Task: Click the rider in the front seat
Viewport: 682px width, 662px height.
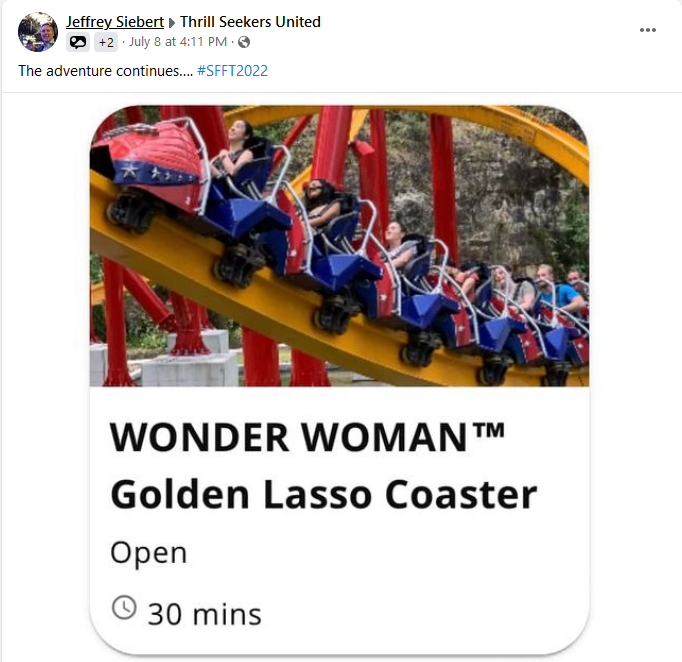Action: (236, 152)
